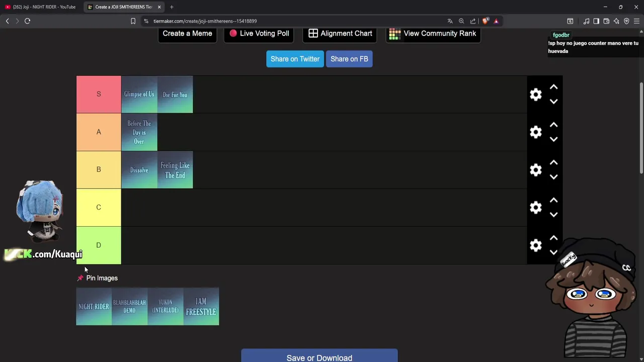
Task: Click View Community Rank
Action: 433,34
